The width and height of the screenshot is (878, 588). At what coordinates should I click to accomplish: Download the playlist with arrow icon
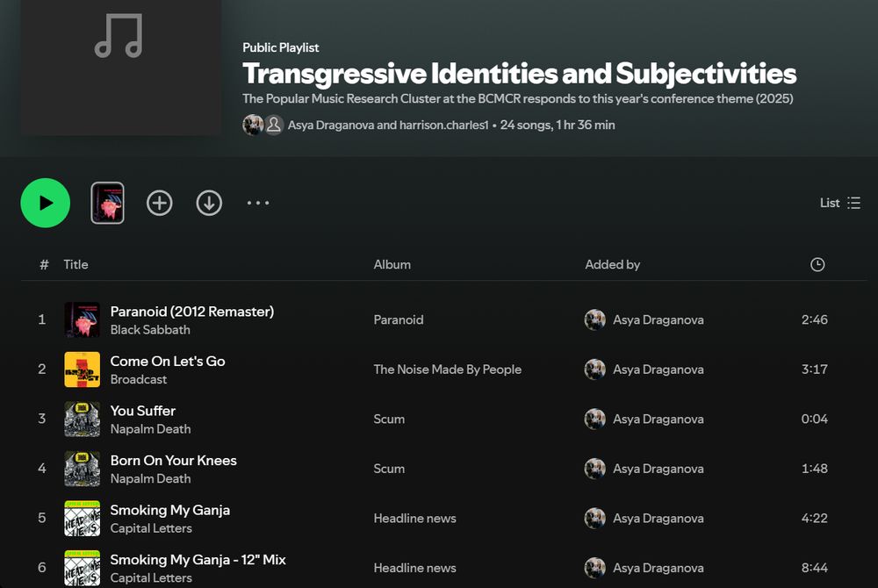(x=210, y=203)
